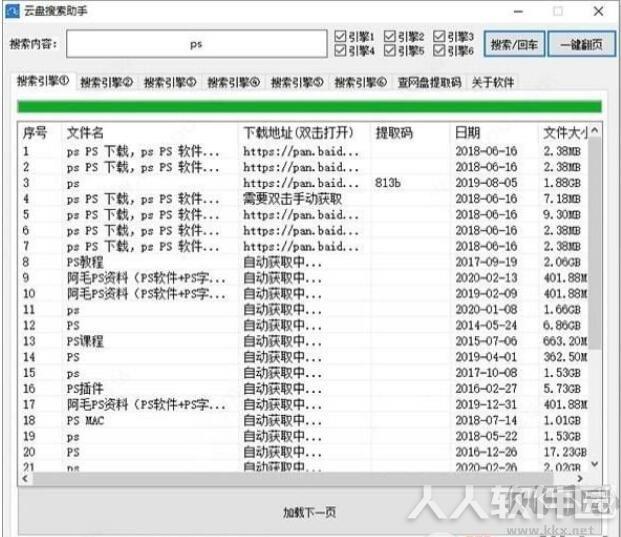Sort by the 日期 column header

pyautogui.click(x=467, y=133)
